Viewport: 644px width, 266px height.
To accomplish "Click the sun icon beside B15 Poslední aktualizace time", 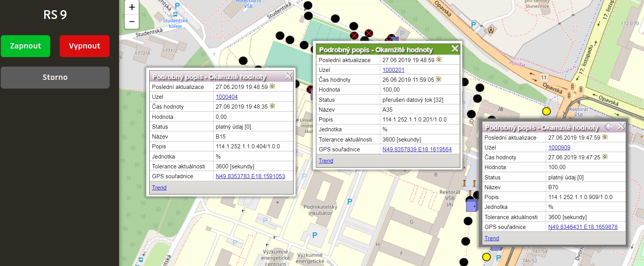I will click(x=272, y=87).
